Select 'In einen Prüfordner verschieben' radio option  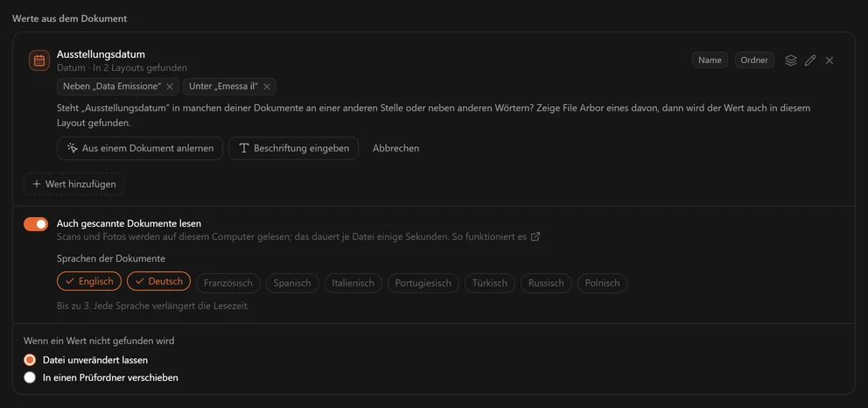click(x=30, y=377)
